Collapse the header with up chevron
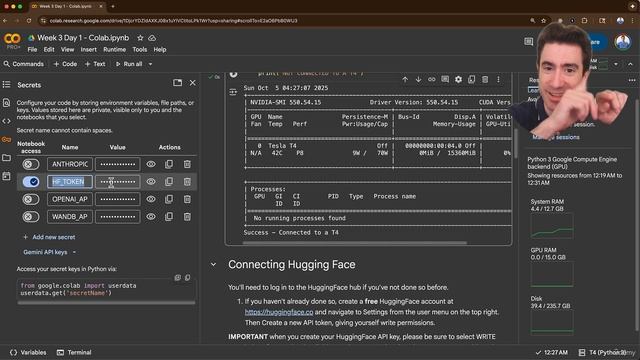 pos(630,64)
